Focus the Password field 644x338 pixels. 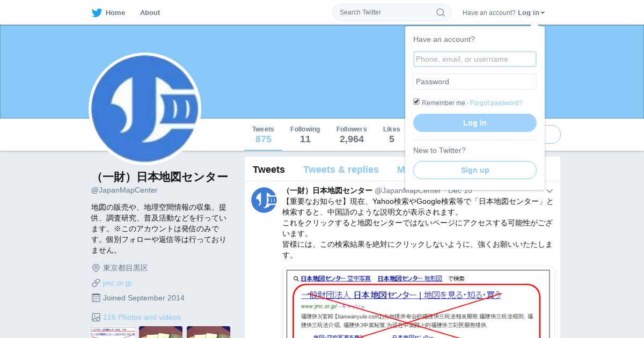(x=475, y=82)
